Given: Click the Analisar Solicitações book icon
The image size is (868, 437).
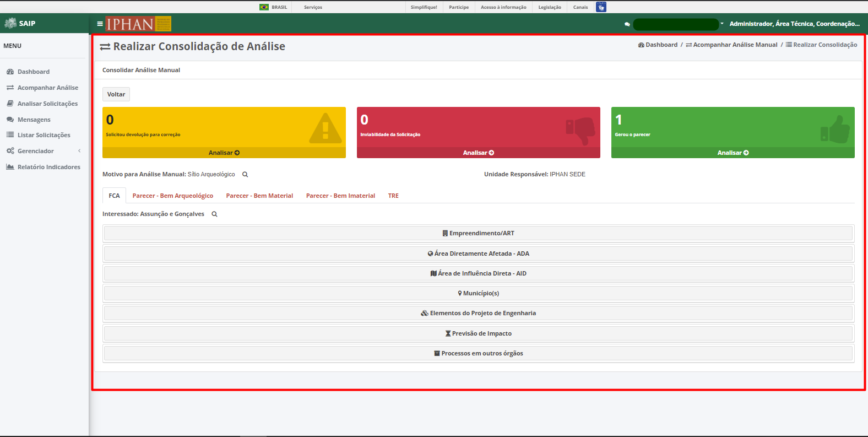Looking at the screenshot, I should (x=10, y=104).
